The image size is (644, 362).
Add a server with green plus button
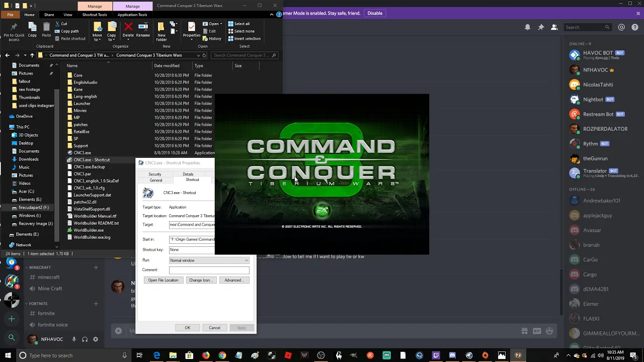click(x=12, y=319)
